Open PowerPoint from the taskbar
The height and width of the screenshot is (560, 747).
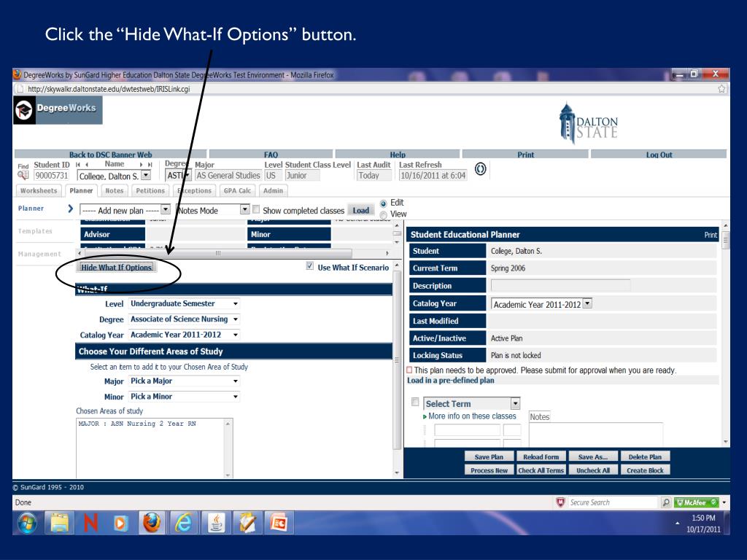[279, 523]
